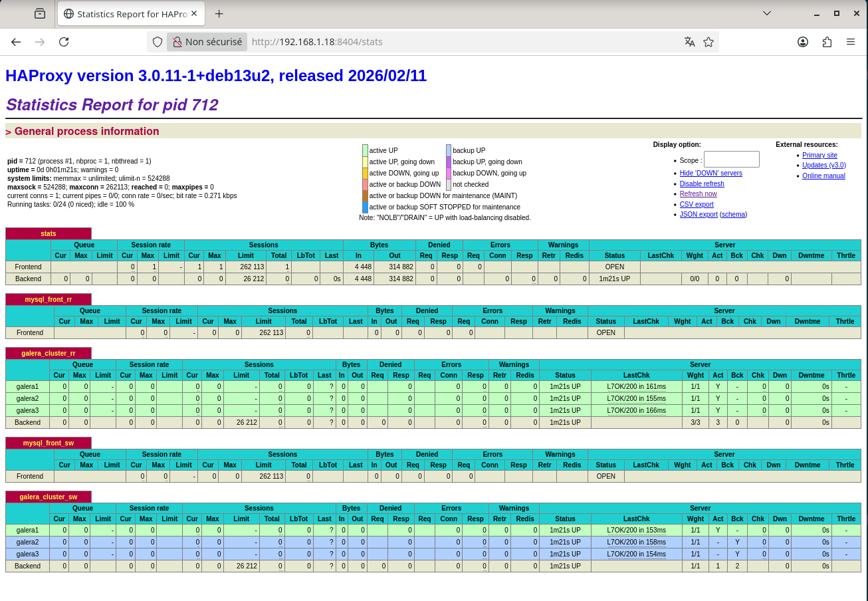Viewport: 868px width, 601px height.
Task: Go forward to the next page
Action: coord(40,42)
